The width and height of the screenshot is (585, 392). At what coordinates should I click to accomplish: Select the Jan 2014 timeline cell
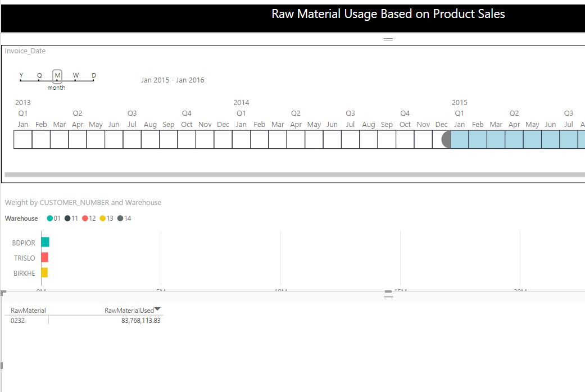241,139
